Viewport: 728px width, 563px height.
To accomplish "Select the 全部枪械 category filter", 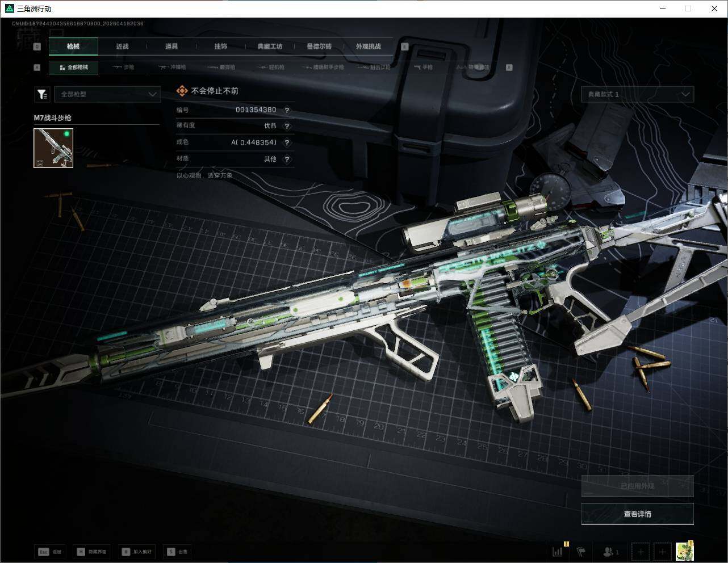I will 74,67.
